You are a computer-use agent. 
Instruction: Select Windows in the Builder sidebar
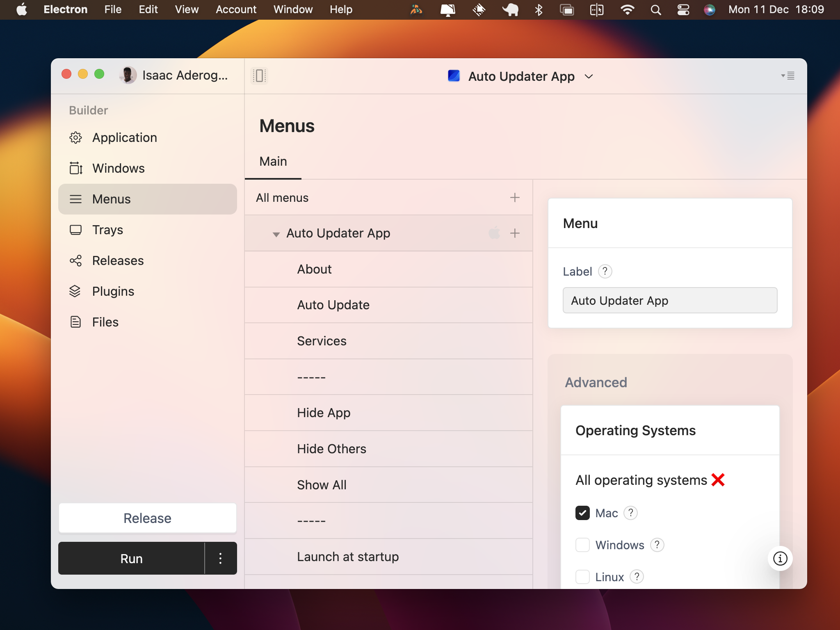pos(118,168)
